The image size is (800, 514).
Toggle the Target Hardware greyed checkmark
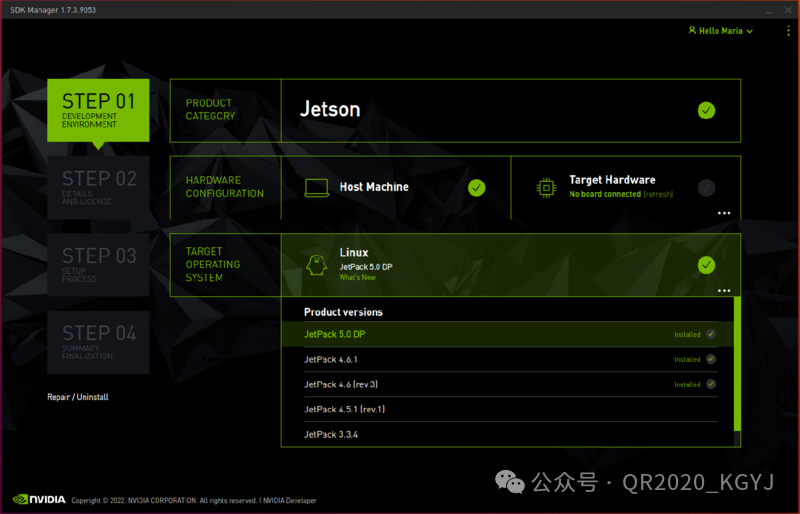706,187
